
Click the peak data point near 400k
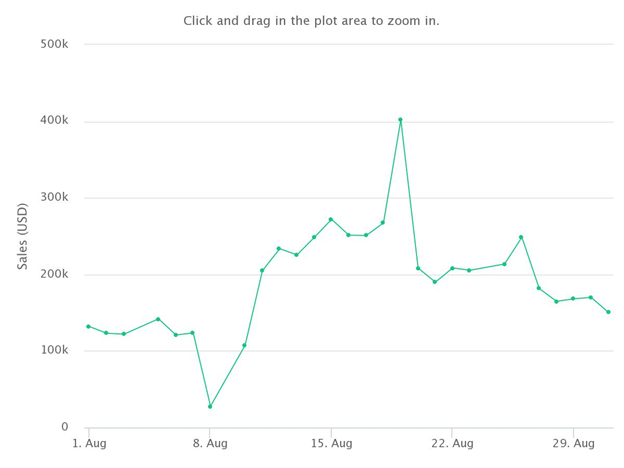click(400, 120)
